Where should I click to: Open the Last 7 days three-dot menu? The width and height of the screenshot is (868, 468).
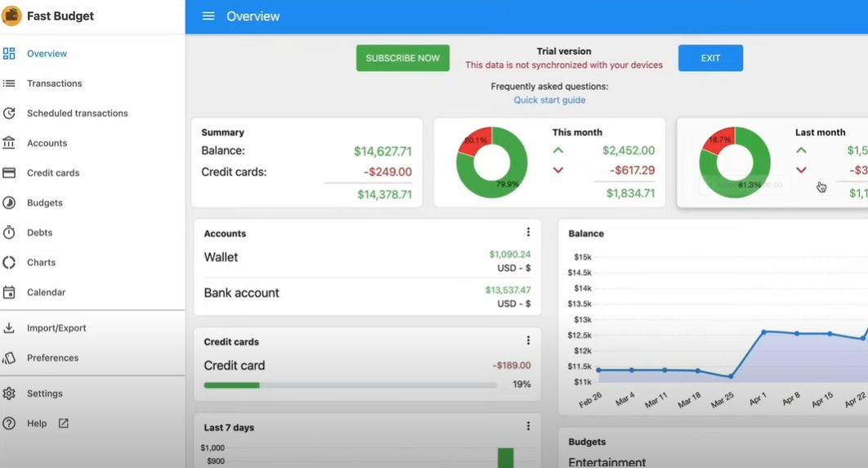click(x=528, y=426)
